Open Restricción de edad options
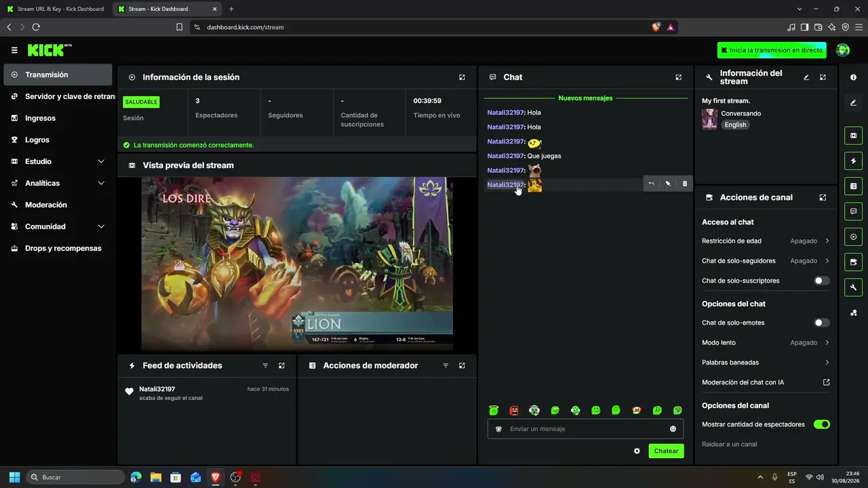This screenshot has width=868, height=488. coord(766,241)
